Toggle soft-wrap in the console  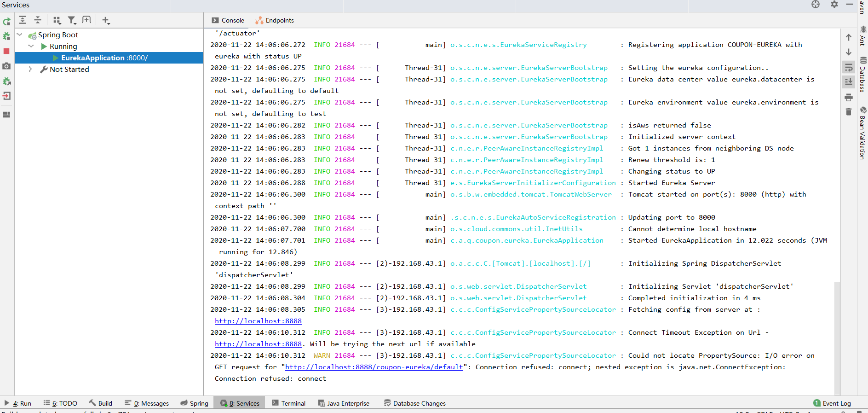coord(849,67)
